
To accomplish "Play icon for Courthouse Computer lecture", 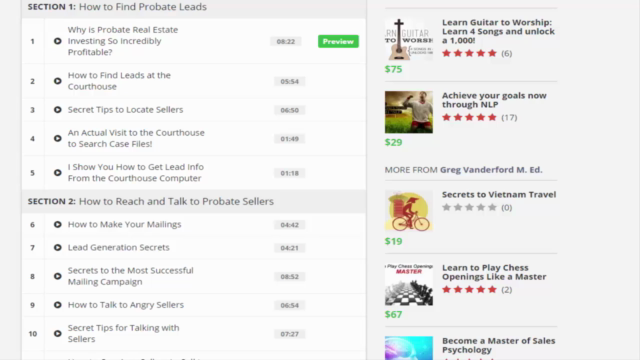I will (x=58, y=173).
